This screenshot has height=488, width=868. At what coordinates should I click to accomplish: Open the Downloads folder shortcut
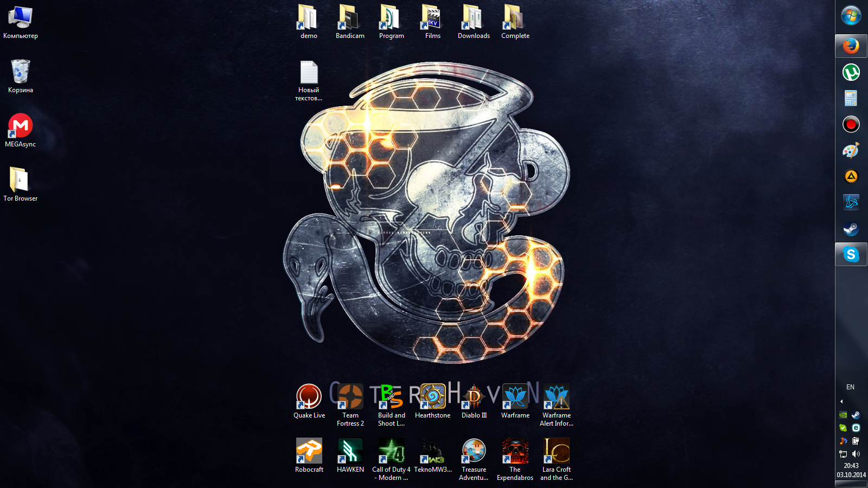474,22
